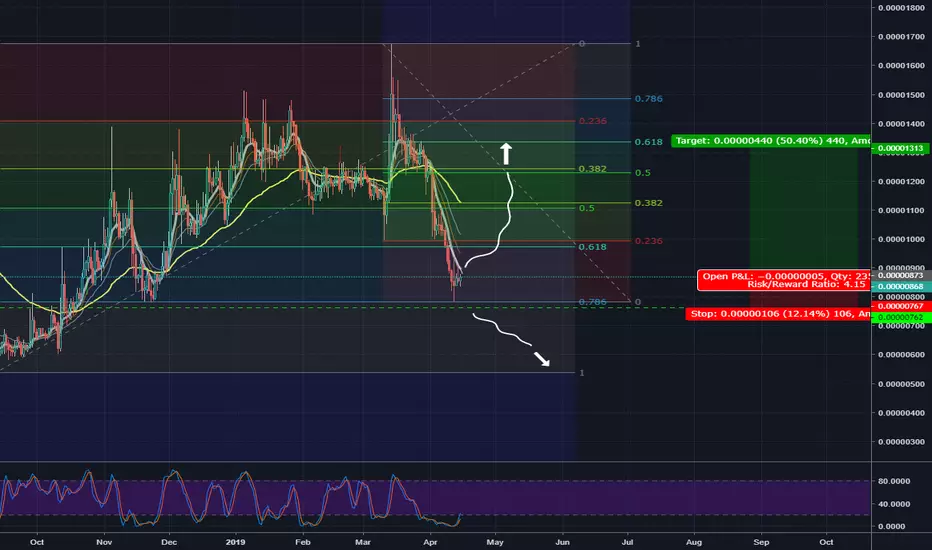Click the 0.00000300 price axis label
The width and height of the screenshot is (932, 550).
click(x=901, y=442)
